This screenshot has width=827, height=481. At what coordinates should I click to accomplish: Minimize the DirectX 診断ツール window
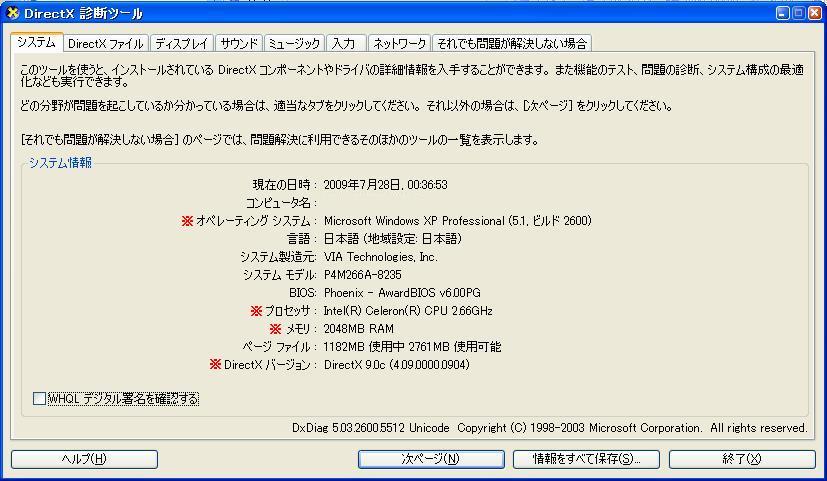783,13
